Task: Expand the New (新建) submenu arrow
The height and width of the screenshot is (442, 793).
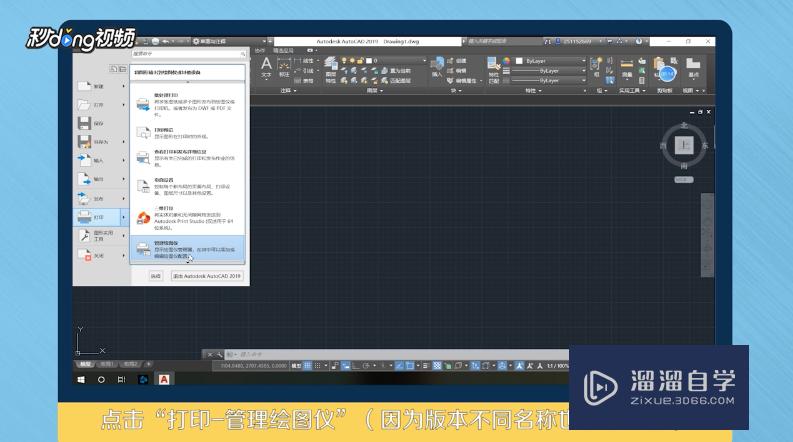Action: pos(123,86)
